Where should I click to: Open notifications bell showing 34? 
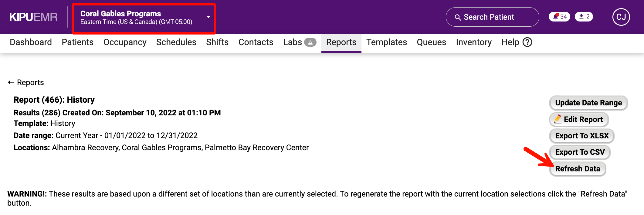pos(559,17)
